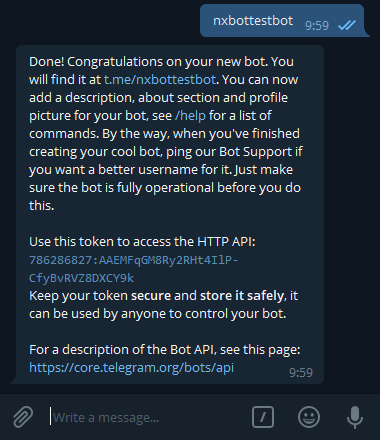Screen dimensions: 380x440
Task: Click the 'store it safely' bold text
Action: pos(242,296)
